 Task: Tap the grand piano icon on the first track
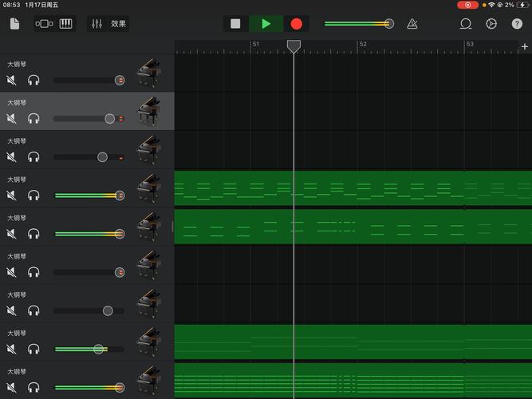[x=148, y=73]
